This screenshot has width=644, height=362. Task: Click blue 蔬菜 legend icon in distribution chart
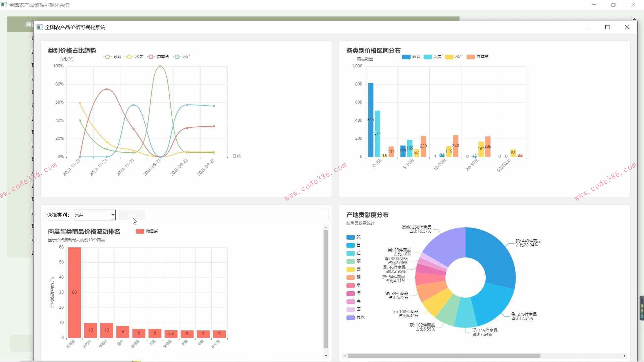tap(406, 57)
